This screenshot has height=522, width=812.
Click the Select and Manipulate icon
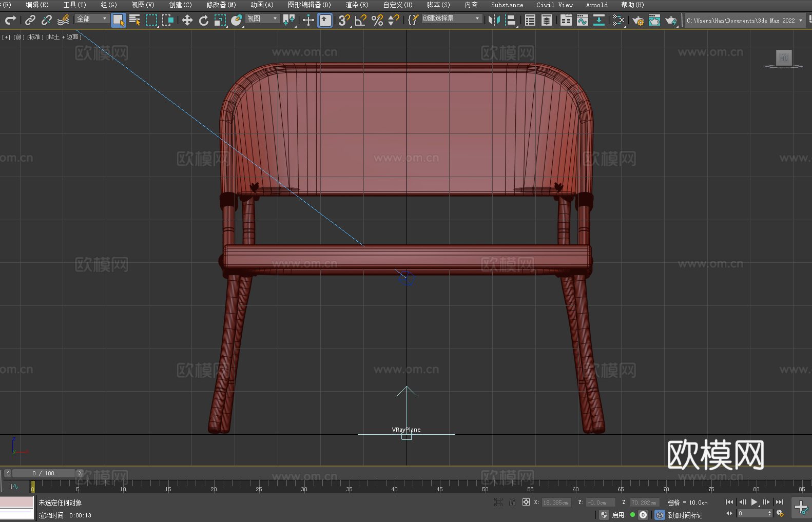coord(308,20)
